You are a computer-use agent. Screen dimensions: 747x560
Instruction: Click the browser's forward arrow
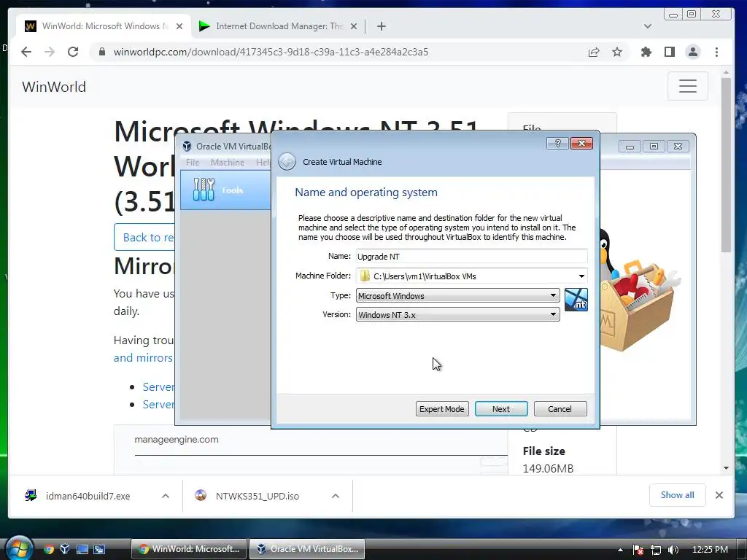coord(50,52)
